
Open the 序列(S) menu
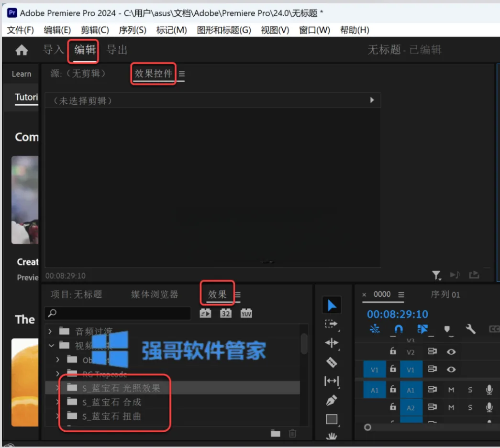tap(133, 30)
